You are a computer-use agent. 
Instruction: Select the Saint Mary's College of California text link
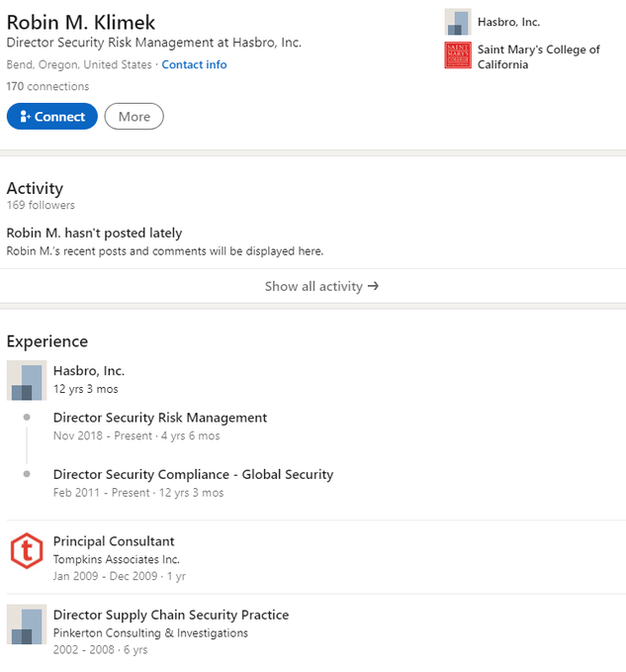pyautogui.click(x=538, y=56)
